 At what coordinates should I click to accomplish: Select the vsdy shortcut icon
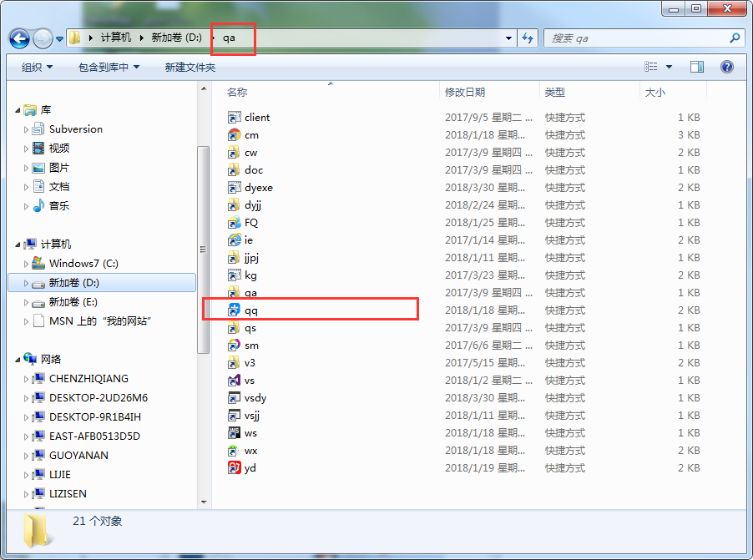pos(234,398)
